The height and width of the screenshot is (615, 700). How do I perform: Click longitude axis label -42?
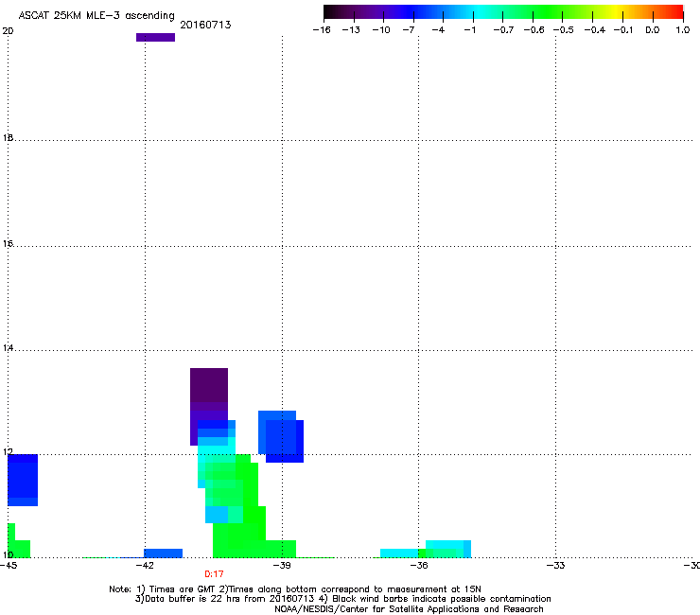(145, 566)
